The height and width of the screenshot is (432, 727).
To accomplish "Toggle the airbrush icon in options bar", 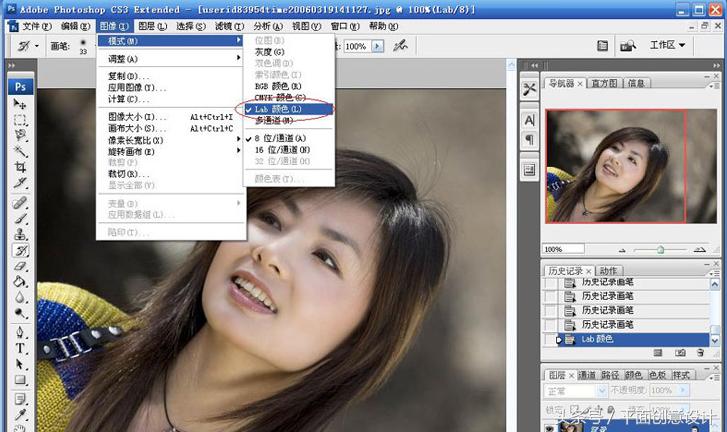I will pyautogui.click(x=400, y=46).
